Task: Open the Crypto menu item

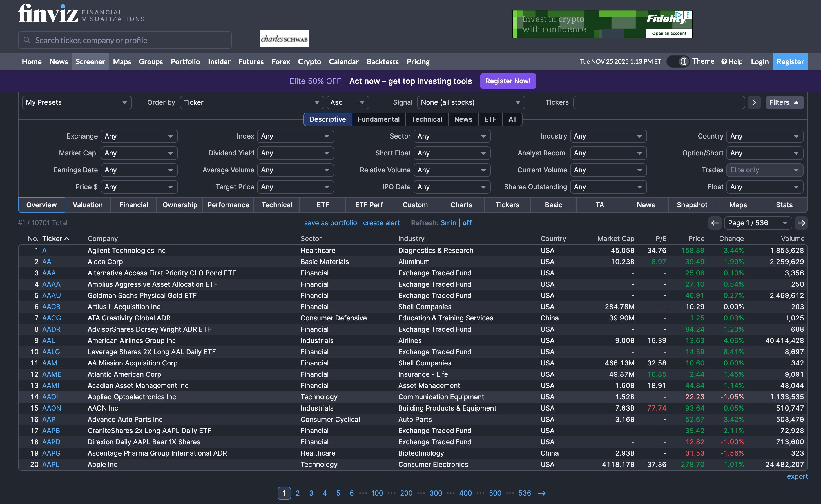Action: point(309,61)
